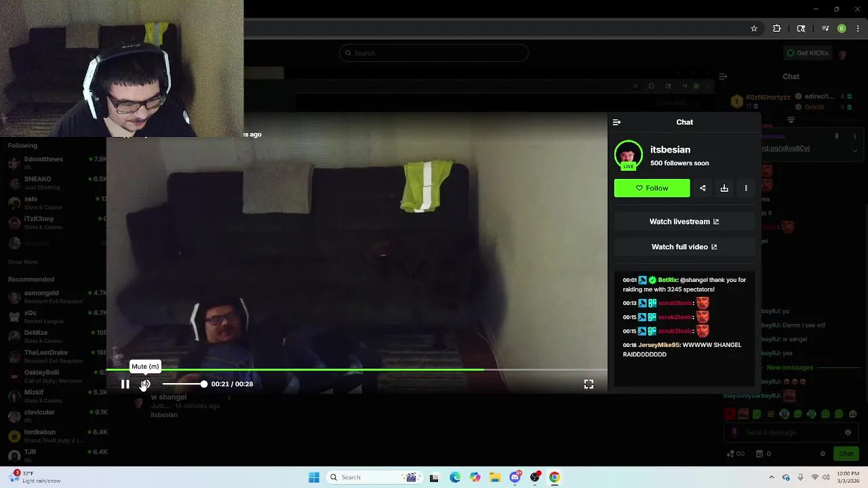Collapse background chat panel arrow
868x488 pixels.
(723, 77)
